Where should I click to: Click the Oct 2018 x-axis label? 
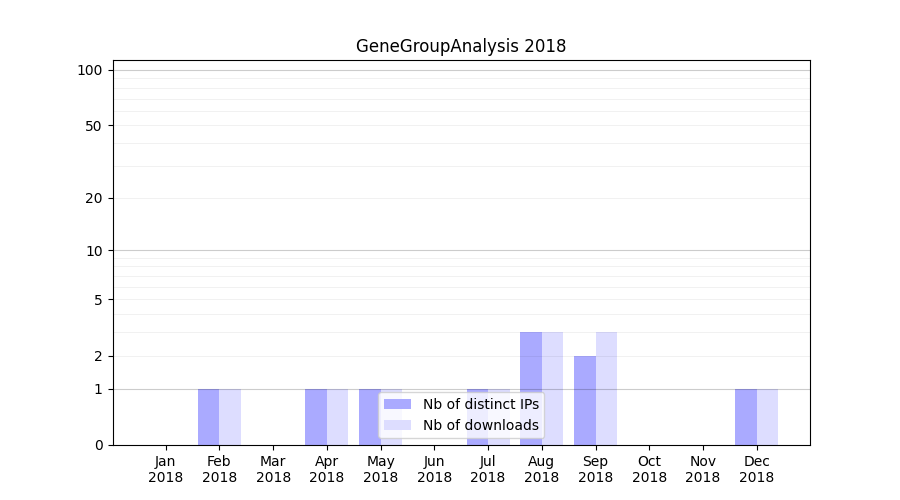coord(649,469)
